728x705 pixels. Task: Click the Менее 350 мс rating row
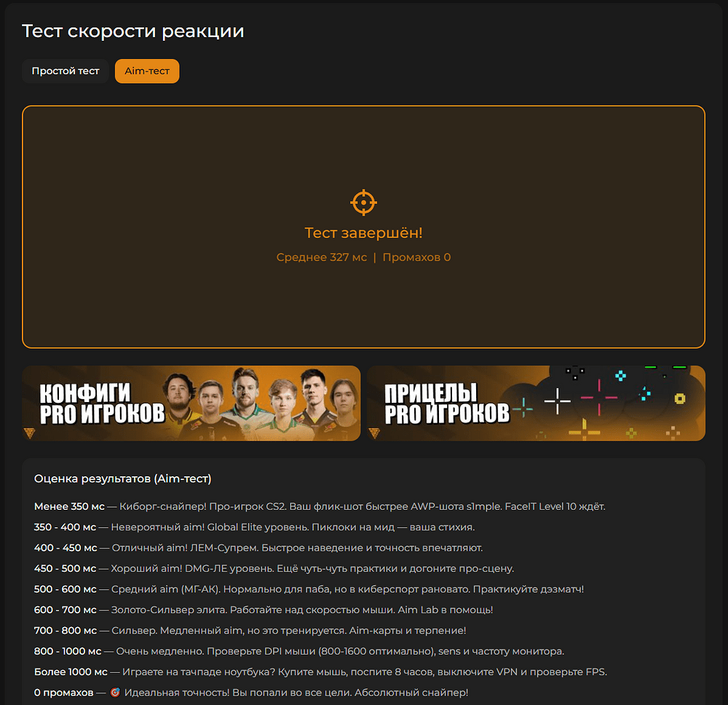(x=320, y=506)
